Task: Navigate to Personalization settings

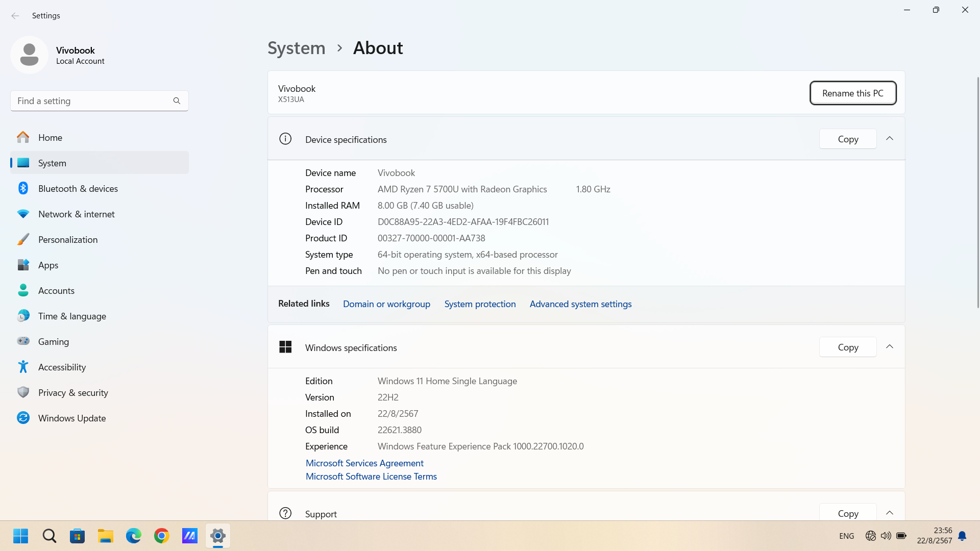Action: click(x=100, y=239)
